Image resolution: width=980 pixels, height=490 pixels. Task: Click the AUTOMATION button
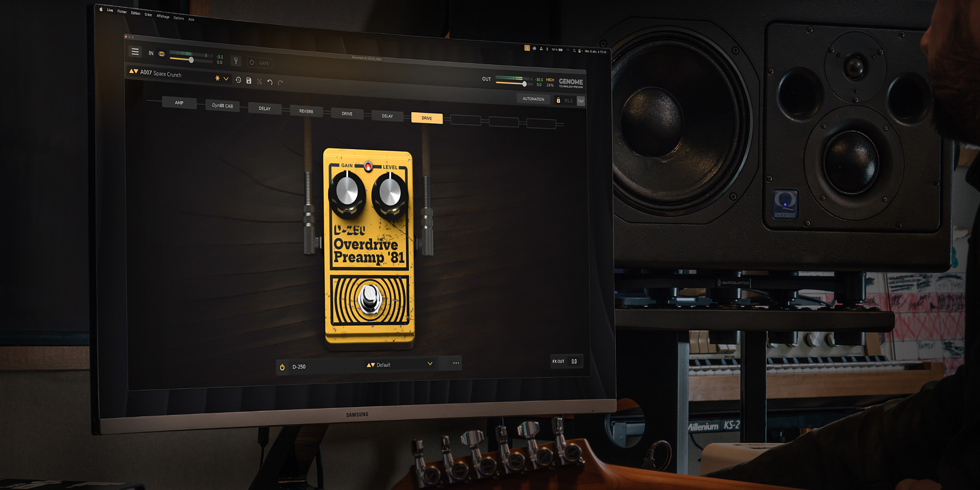point(533,99)
